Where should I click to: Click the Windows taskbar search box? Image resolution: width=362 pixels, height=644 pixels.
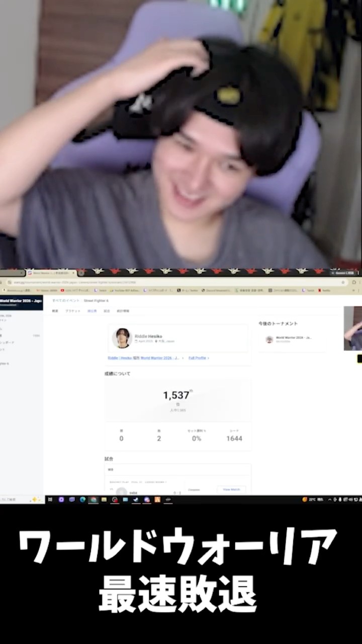pyautogui.click(x=21, y=500)
